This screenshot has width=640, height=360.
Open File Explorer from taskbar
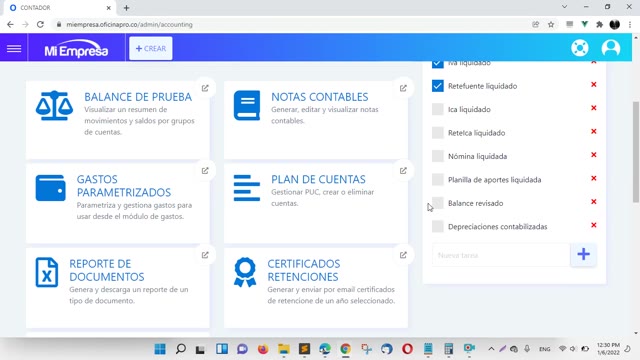pos(284,349)
